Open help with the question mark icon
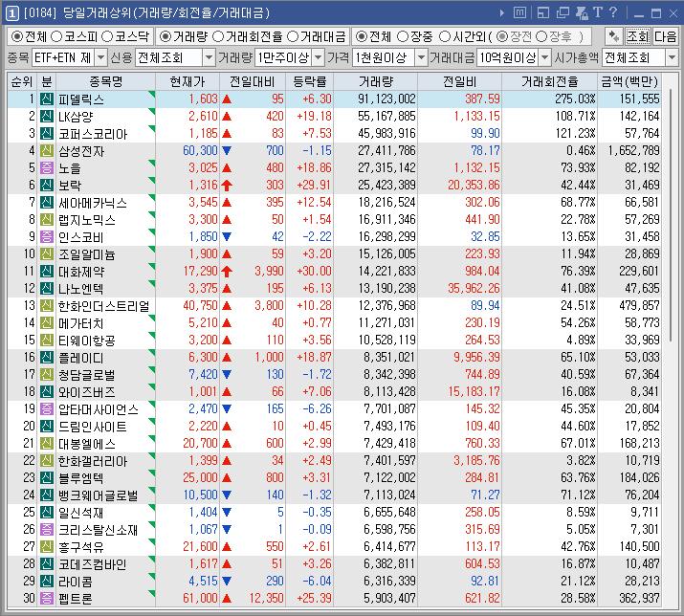The image size is (684, 616). tap(613, 12)
